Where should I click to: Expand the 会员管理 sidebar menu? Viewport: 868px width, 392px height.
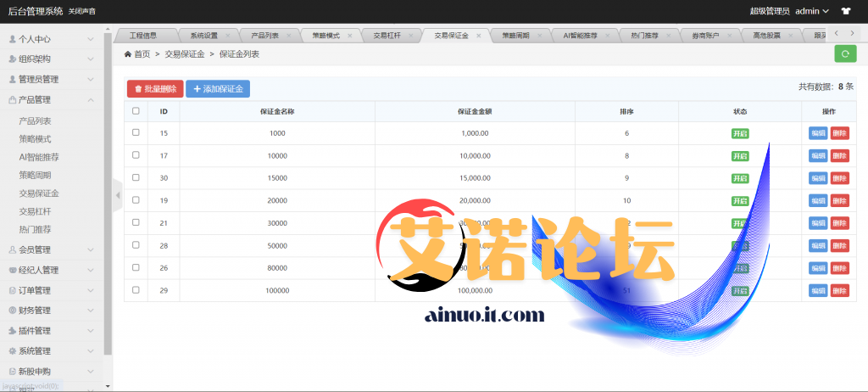(x=52, y=250)
